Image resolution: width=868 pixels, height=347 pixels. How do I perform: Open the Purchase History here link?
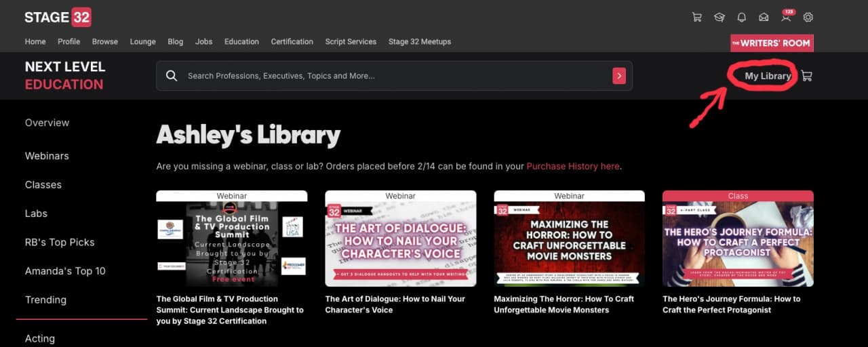coord(573,166)
